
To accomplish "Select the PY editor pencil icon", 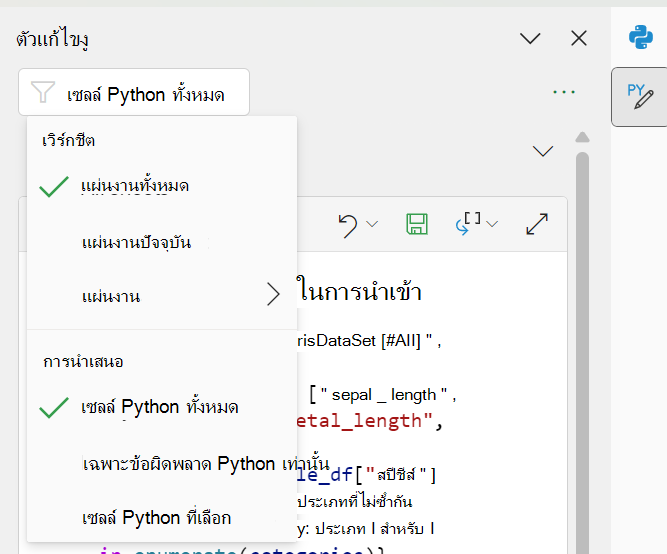I will click(x=640, y=97).
